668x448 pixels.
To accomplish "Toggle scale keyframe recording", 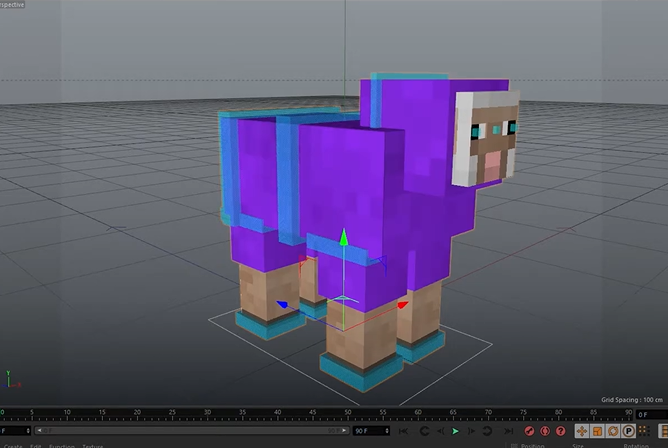I will click(597, 431).
